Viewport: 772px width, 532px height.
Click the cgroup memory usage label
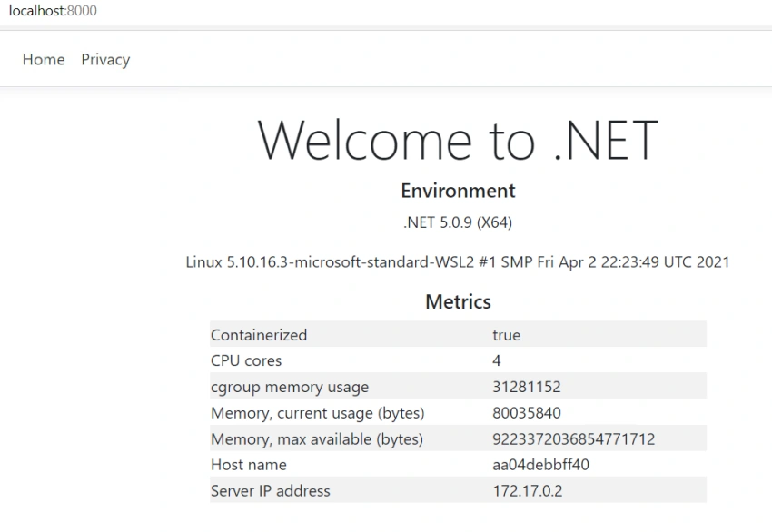pos(290,388)
